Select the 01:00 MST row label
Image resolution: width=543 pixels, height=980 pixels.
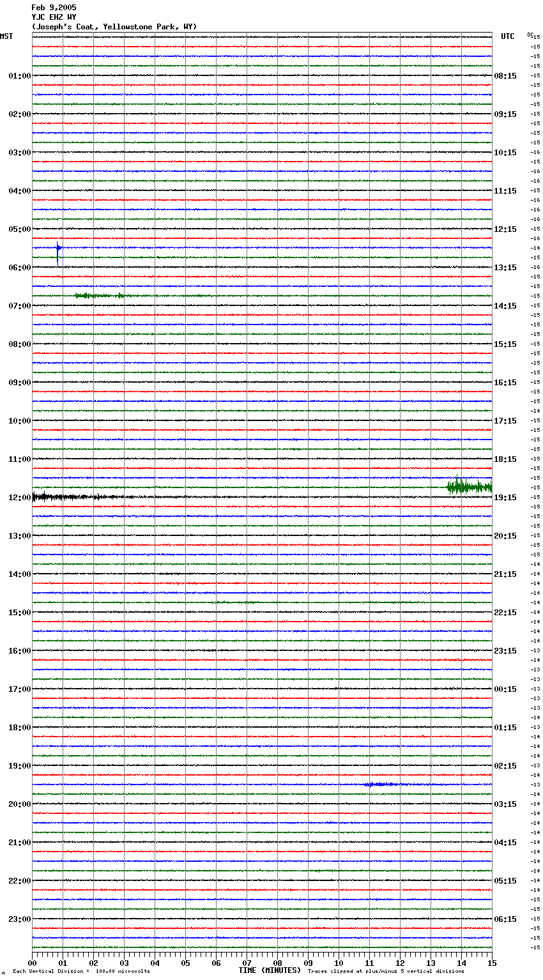coord(20,76)
